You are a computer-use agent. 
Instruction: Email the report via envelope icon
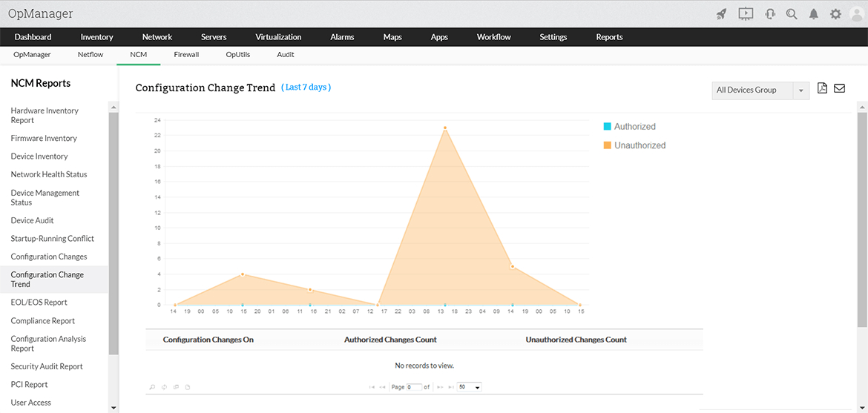click(839, 88)
